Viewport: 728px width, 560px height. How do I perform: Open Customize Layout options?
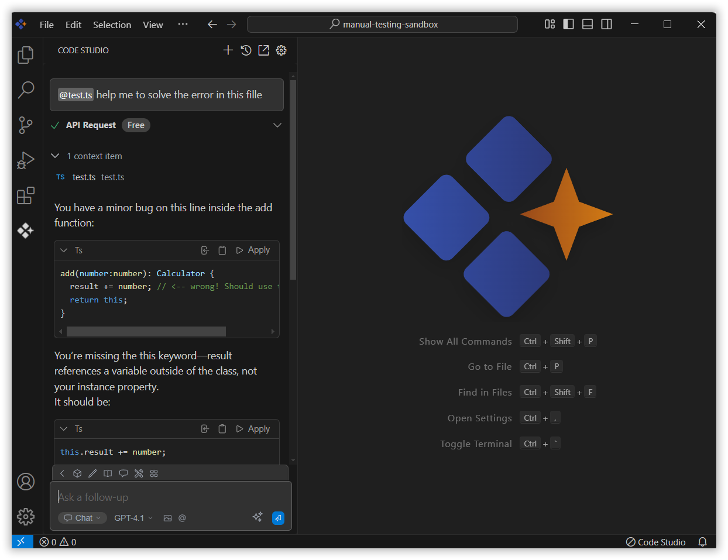(550, 24)
